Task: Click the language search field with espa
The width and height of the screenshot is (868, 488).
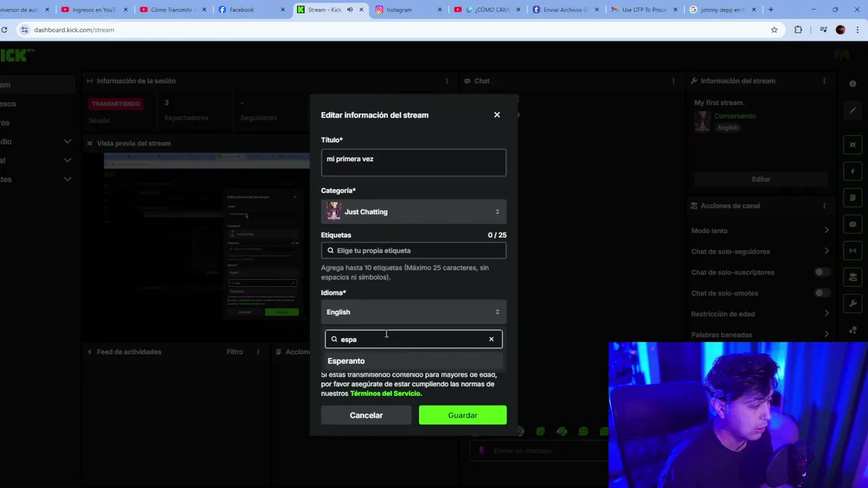Action: [x=414, y=339]
